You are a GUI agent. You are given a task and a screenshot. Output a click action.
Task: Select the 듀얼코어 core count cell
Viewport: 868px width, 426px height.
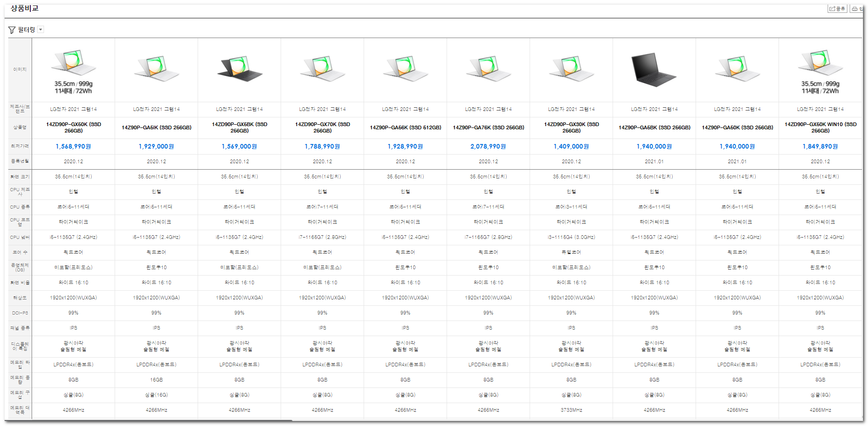pyautogui.click(x=571, y=252)
